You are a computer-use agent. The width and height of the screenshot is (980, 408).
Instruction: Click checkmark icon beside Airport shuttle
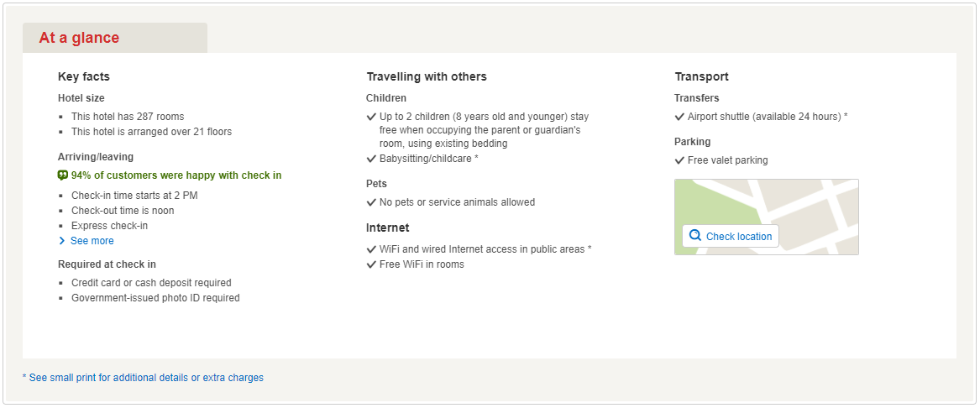[x=679, y=117]
